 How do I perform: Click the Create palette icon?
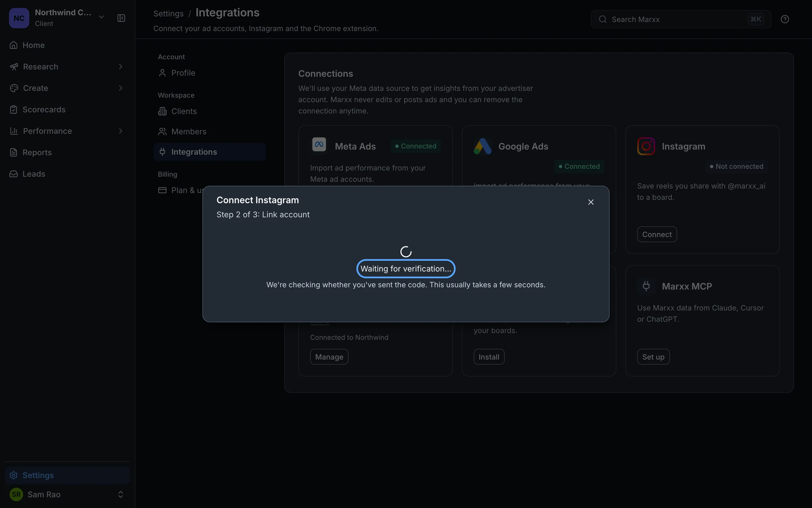click(14, 88)
